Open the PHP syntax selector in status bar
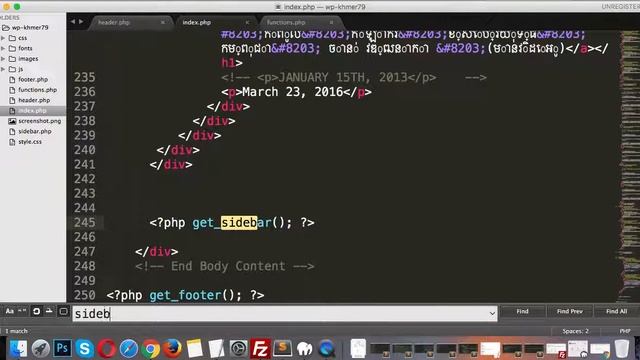Image resolution: width=640 pixels, height=360 pixels. [624, 331]
